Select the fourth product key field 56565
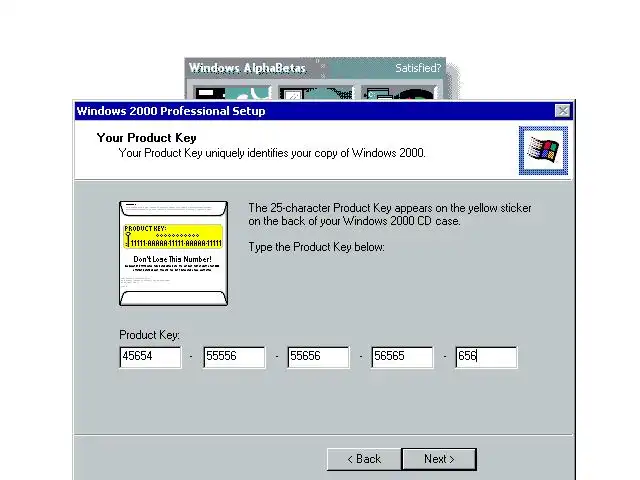 (402, 357)
